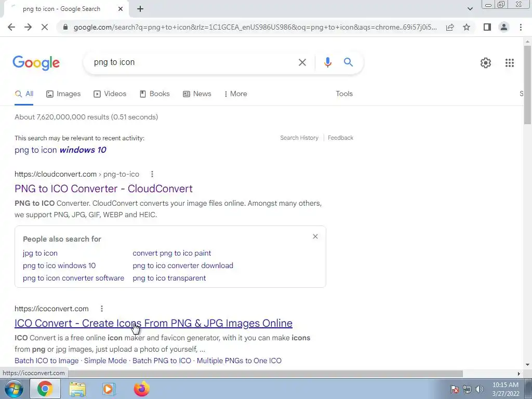This screenshot has height=399, width=532.
Task: Close the 'png to icon' tab
Action: coord(121,9)
